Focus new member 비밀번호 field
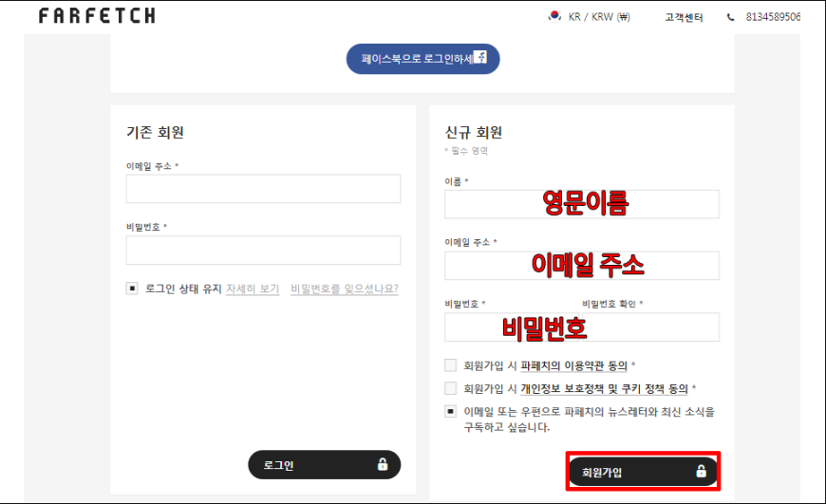 click(x=511, y=327)
